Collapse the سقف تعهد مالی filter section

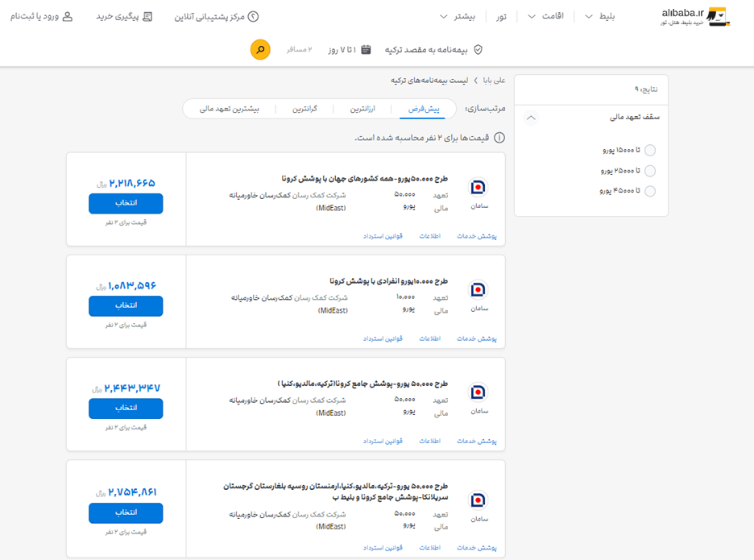pyautogui.click(x=531, y=118)
